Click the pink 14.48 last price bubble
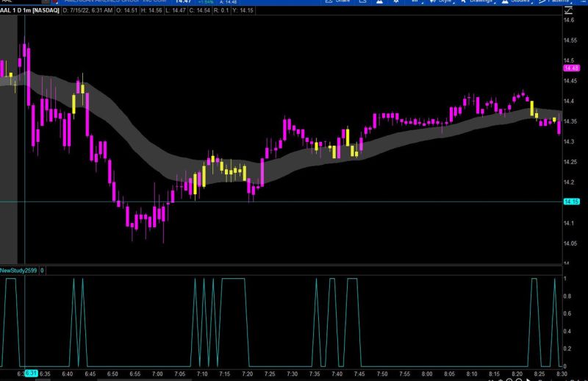 pyautogui.click(x=572, y=68)
